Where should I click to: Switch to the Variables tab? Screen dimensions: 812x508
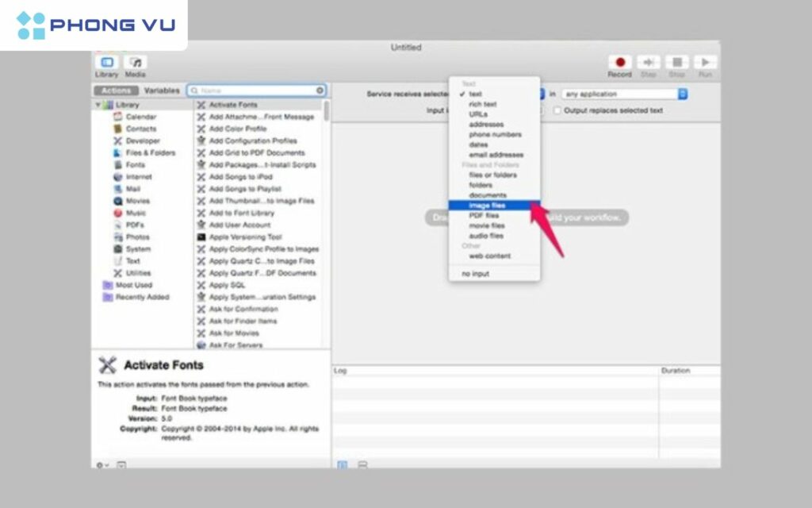(161, 90)
